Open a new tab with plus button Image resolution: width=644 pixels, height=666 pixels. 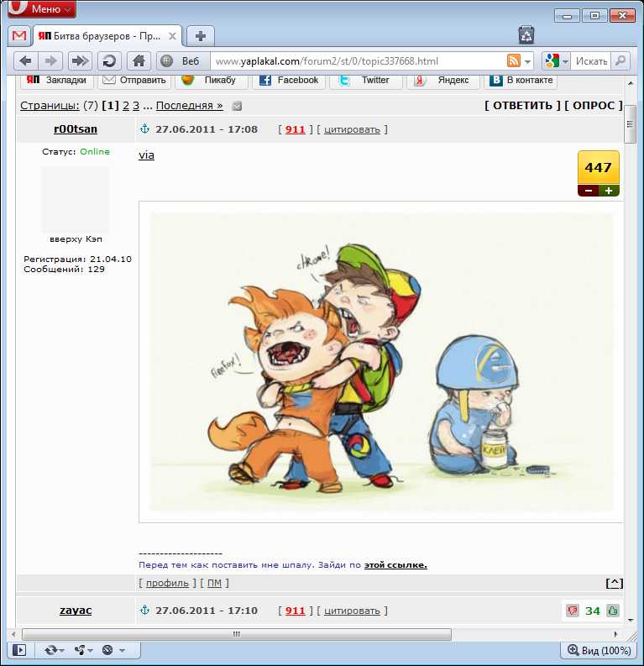pyautogui.click(x=201, y=36)
